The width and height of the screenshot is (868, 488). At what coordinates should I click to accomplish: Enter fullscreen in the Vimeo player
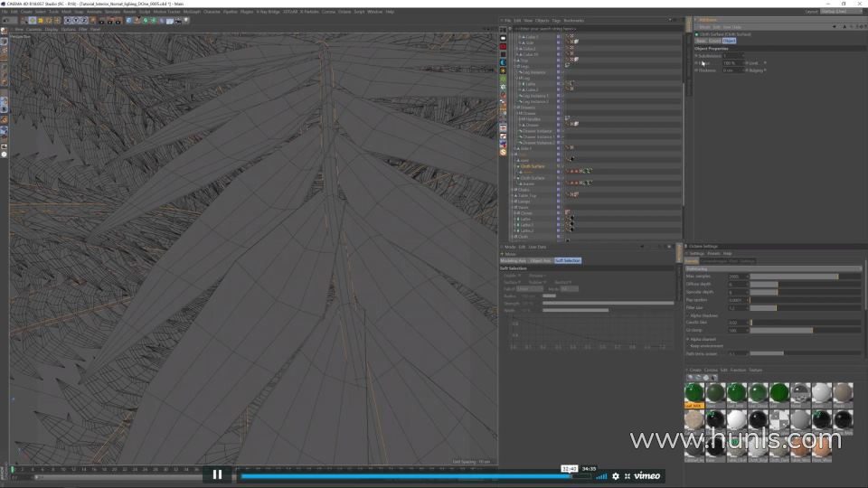[627, 476]
